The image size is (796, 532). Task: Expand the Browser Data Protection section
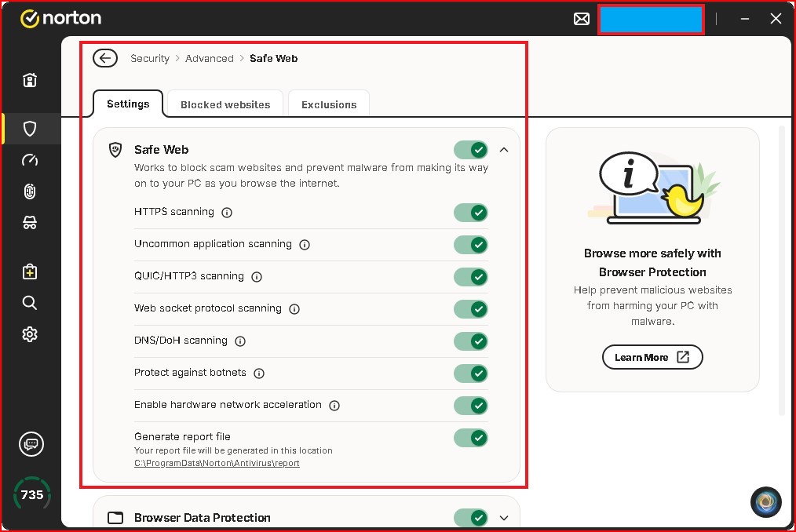pos(504,518)
